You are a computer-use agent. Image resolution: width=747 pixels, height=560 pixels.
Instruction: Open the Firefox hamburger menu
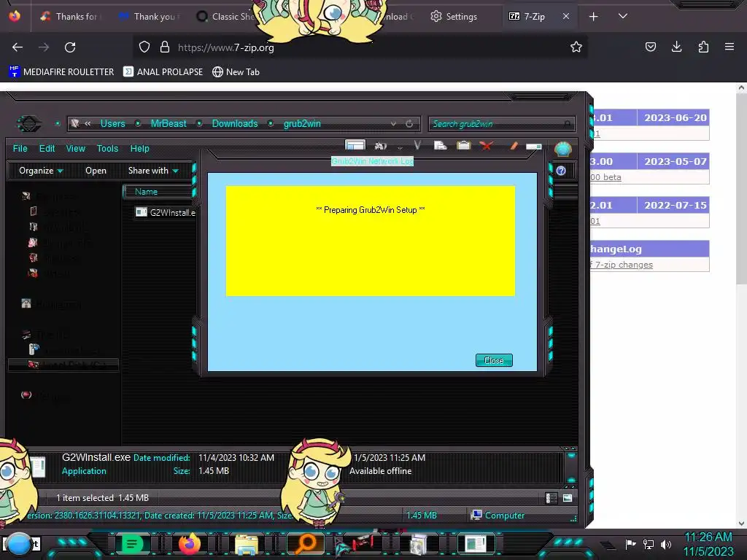coord(729,47)
